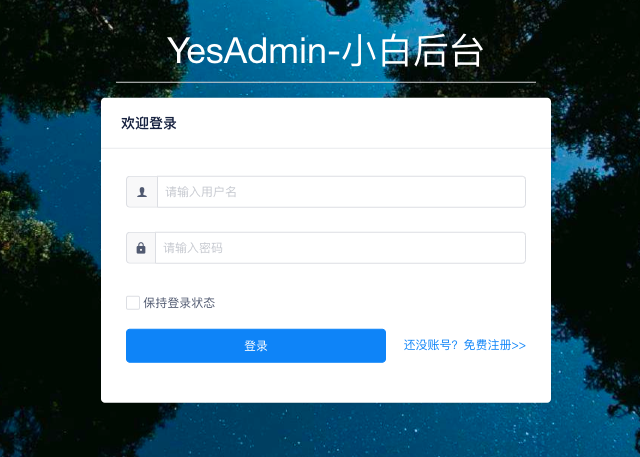This screenshot has width=640, height=457.
Task: Click the horizontal line under the title
Action: pyautogui.click(x=326, y=82)
